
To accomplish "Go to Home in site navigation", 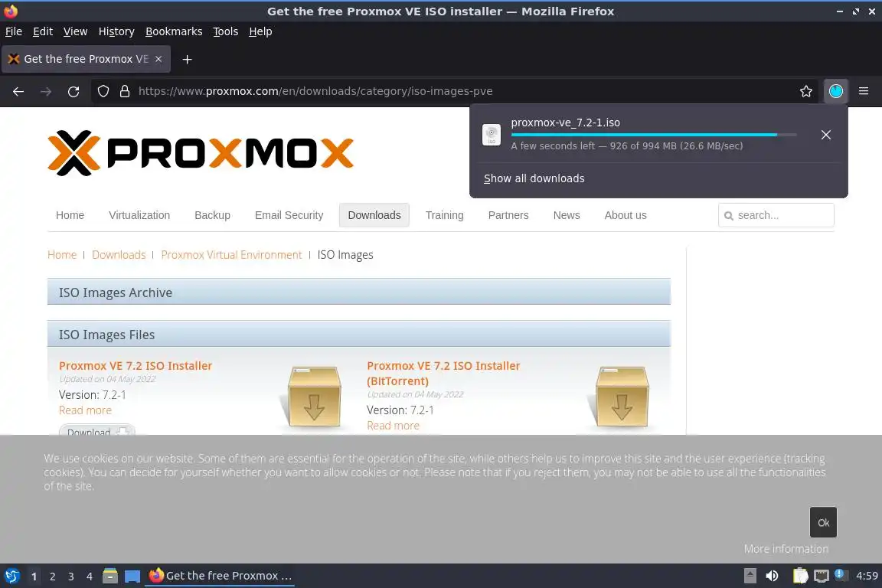I will (x=70, y=215).
